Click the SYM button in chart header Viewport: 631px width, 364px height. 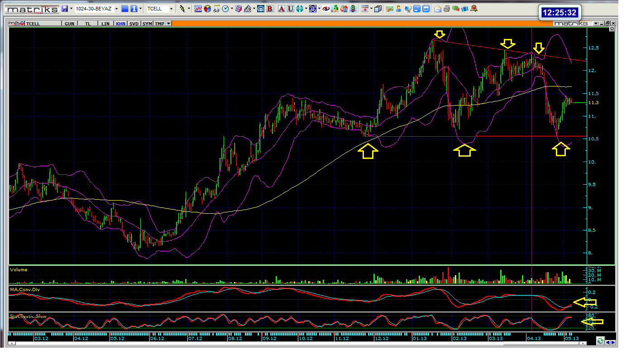click(x=147, y=24)
